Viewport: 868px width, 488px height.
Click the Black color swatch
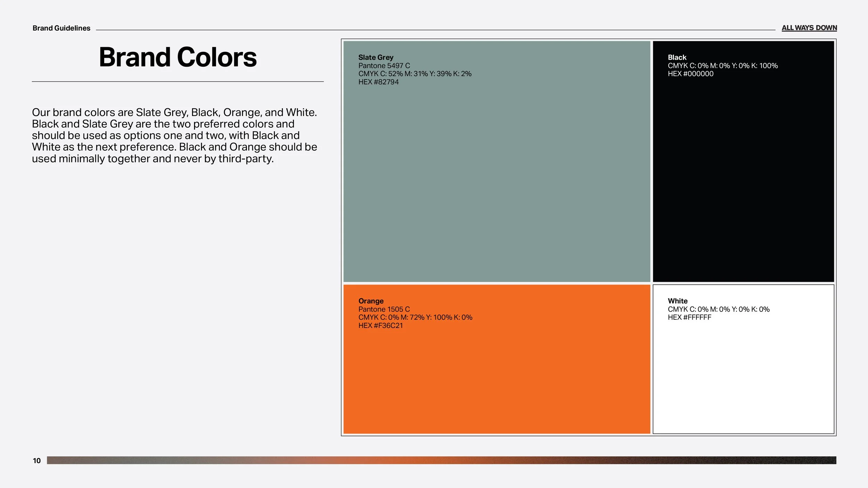click(x=743, y=180)
